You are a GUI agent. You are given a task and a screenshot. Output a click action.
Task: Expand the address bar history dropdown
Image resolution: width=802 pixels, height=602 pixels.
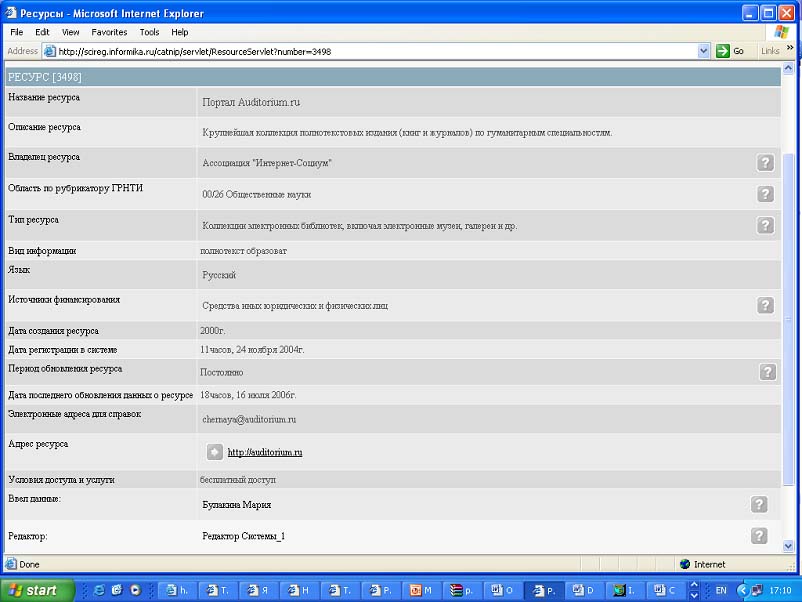coord(703,51)
